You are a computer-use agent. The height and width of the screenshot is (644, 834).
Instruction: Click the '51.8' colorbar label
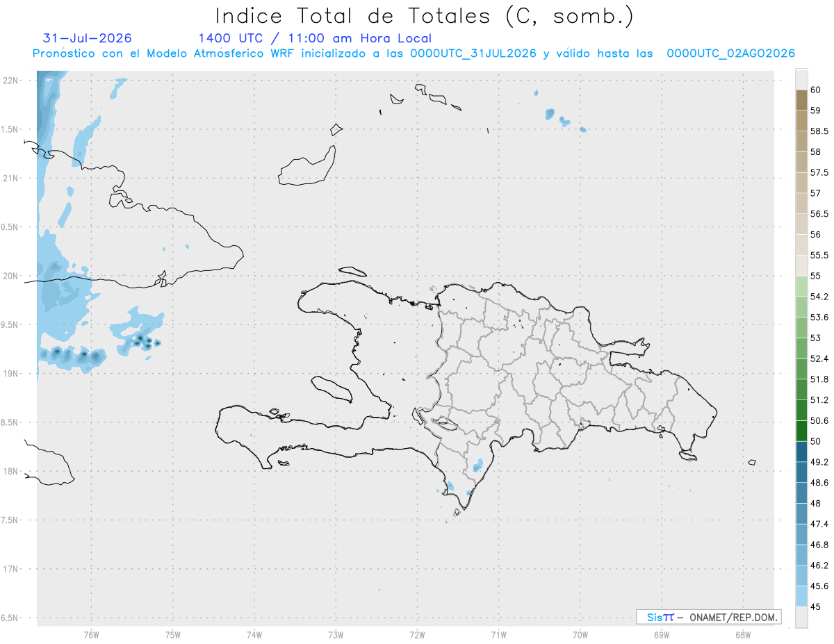pyautogui.click(x=819, y=379)
